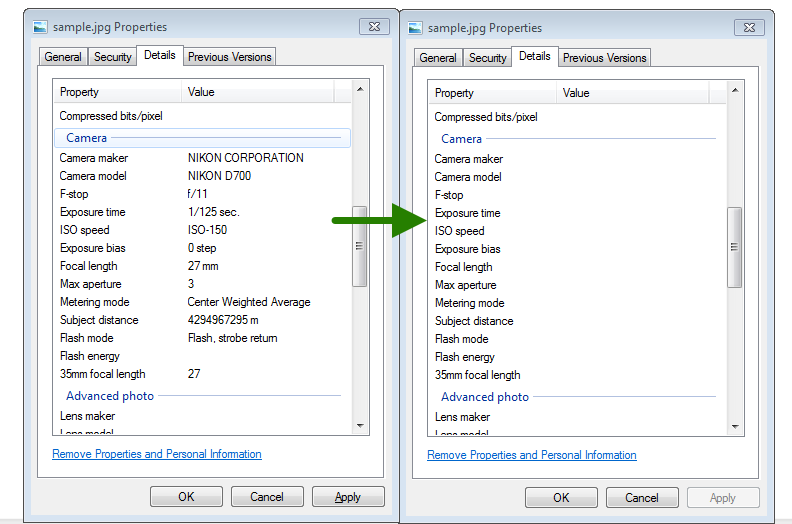Click Remove Properties link in left dialog

157,454
